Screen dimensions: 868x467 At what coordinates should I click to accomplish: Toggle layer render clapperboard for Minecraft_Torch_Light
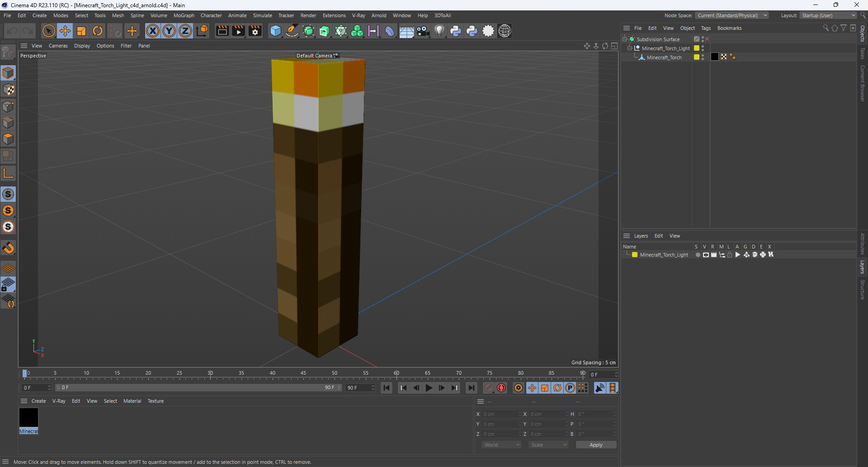click(714, 255)
